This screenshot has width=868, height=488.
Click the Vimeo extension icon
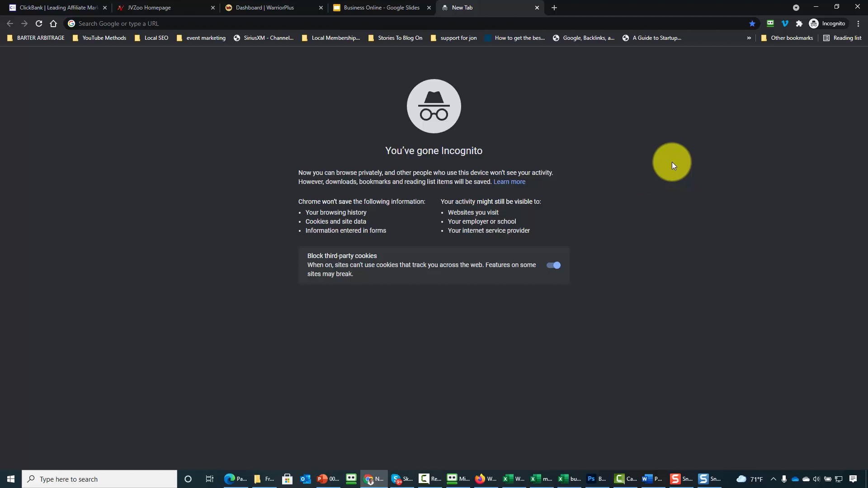point(785,23)
